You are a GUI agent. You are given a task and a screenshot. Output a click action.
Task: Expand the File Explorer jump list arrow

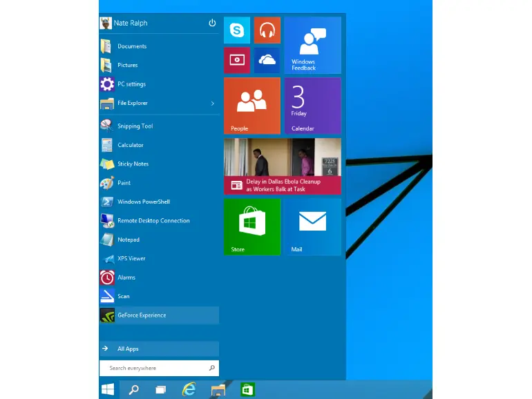212,104
